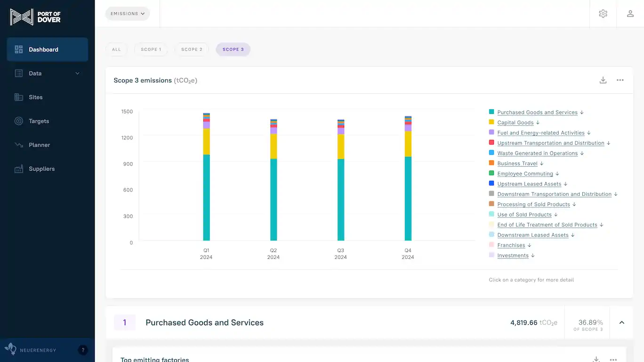644x362 pixels.
Task: Click teal Purchased Goods and Services swatch
Action: pos(491,112)
